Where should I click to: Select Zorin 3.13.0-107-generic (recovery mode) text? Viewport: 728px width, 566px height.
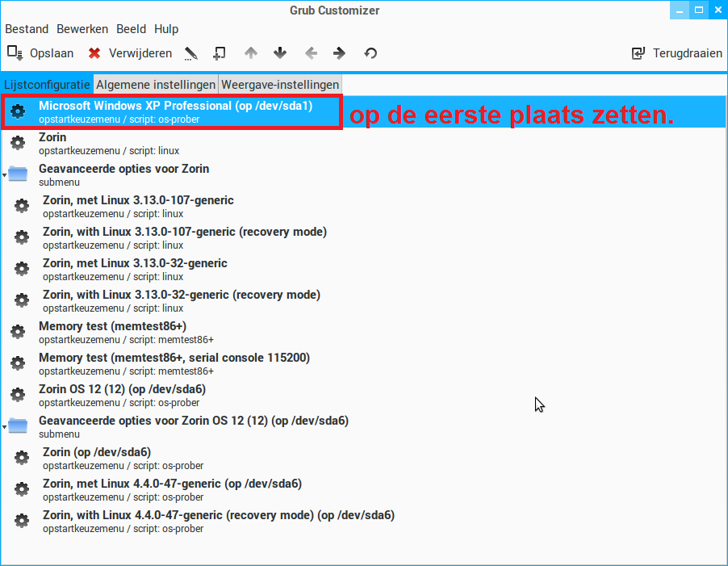click(x=185, y=232)
